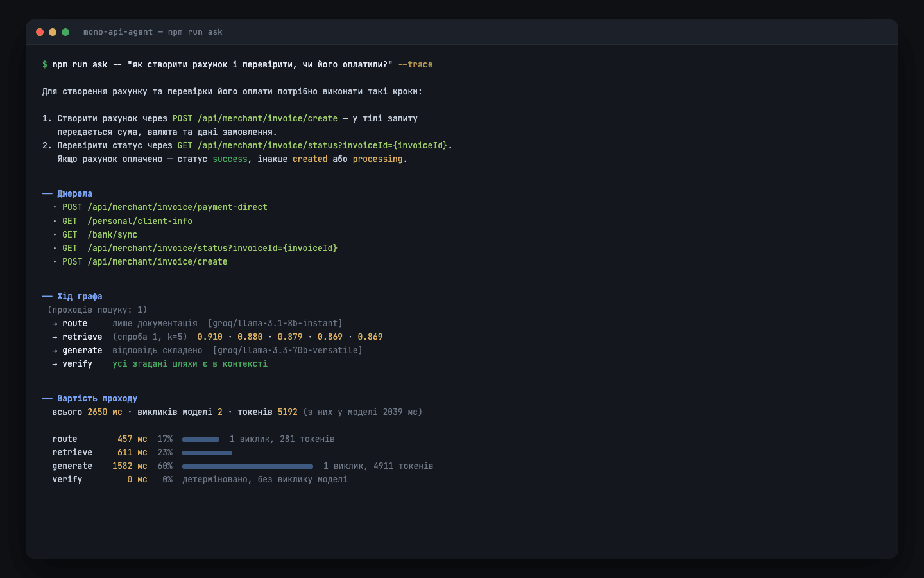Click the green maximize window button
Image resolution: width=924 pixels, height=578 pixels.
pyautogui.click(x=65, y=32)
